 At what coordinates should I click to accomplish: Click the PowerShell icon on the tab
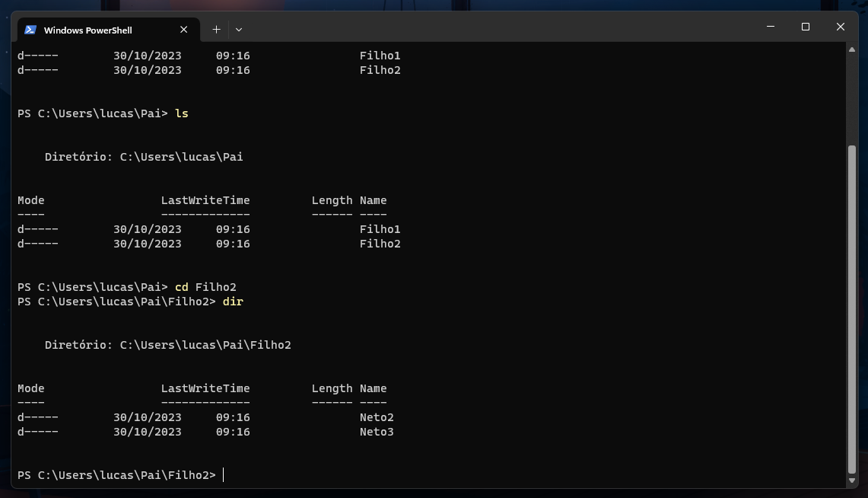(30, 30)
